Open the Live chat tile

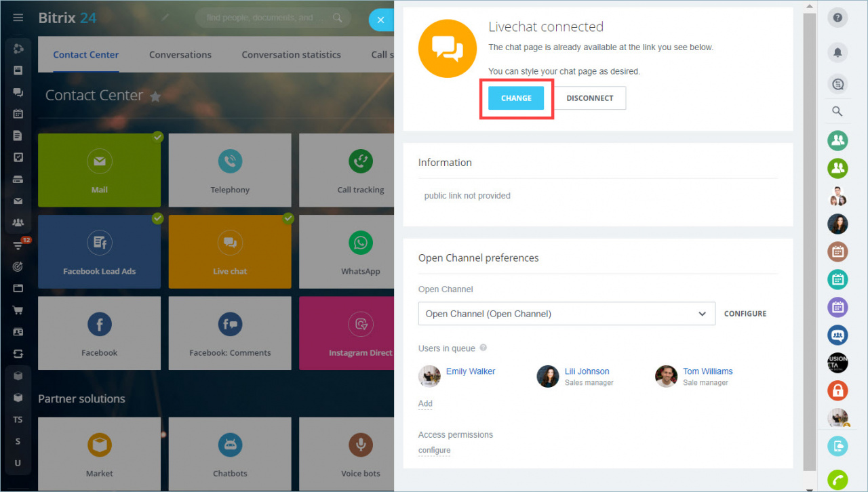(x=230, y=251)
